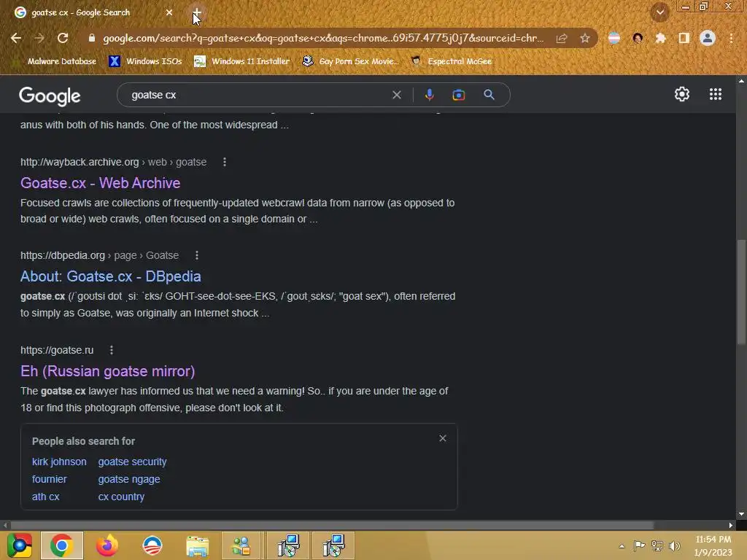This screenshot has width=747, height=560.
Task: Open Chrome three-dot menu
Action: pos(731,38)
